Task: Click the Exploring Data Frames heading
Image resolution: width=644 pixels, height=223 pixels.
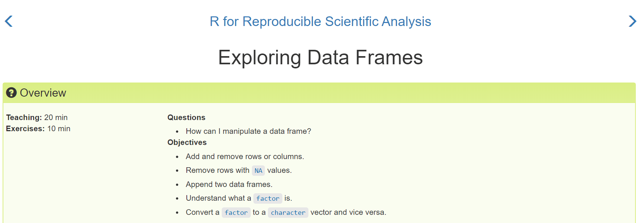Action: (320, 58)
